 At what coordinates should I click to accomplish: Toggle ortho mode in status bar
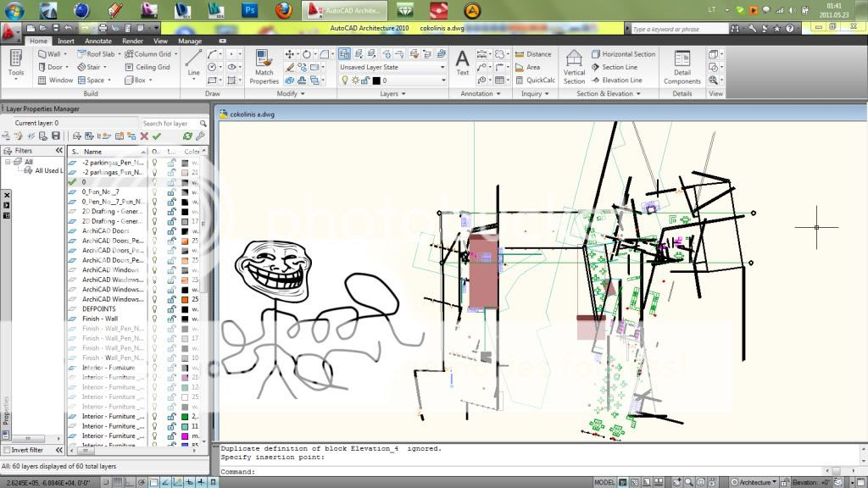tap(130, 482)
